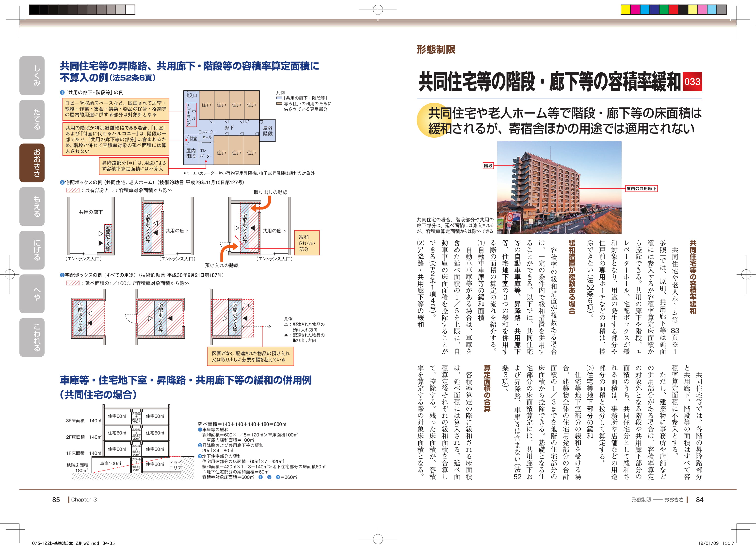
Task: Click the orange 取り出し flow arrow
Action: coord(261,204)
